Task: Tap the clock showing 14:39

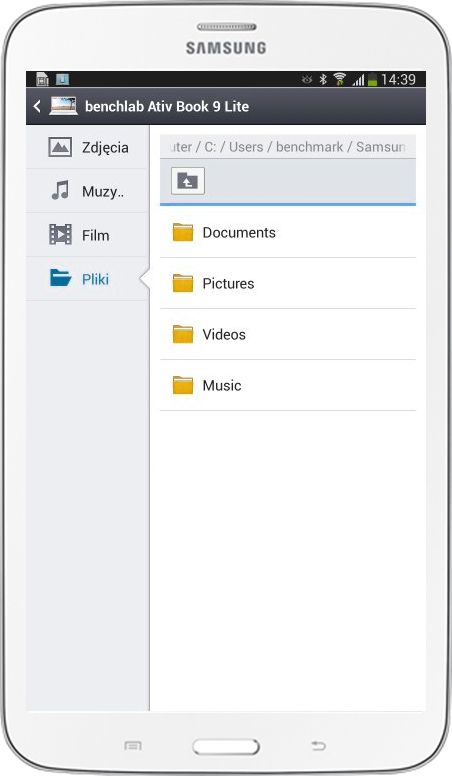Action: pos(399,79)
